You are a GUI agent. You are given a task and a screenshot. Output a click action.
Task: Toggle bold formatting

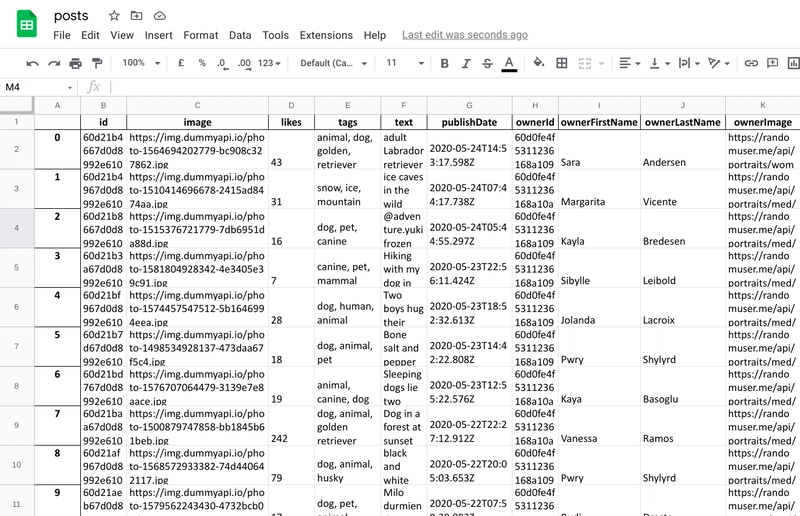(x=444, y=63)
